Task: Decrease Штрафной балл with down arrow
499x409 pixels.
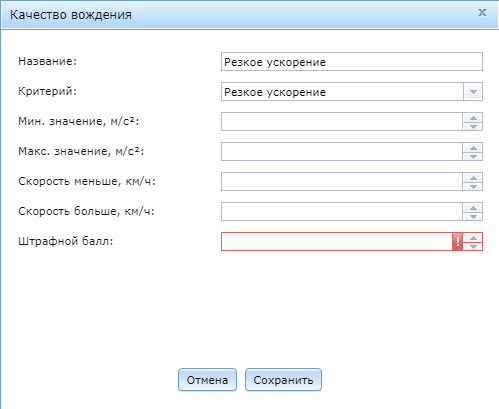Action: pyautogui.click(x=473, y=246)
